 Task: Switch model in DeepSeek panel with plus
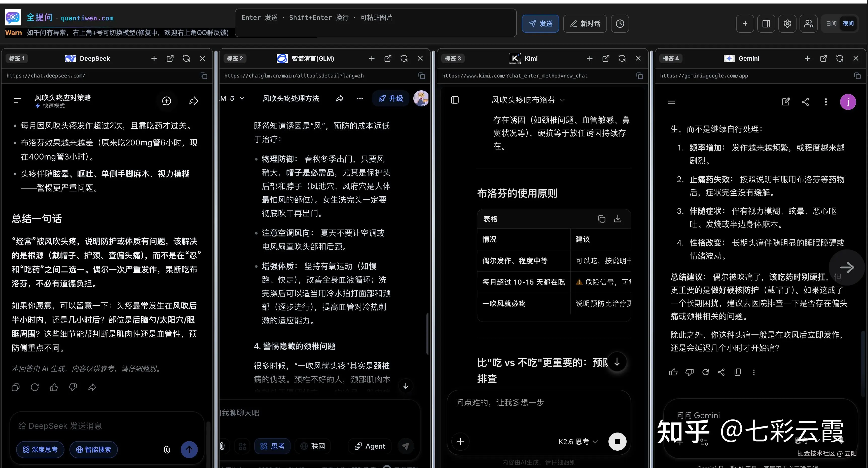(154, 58)
